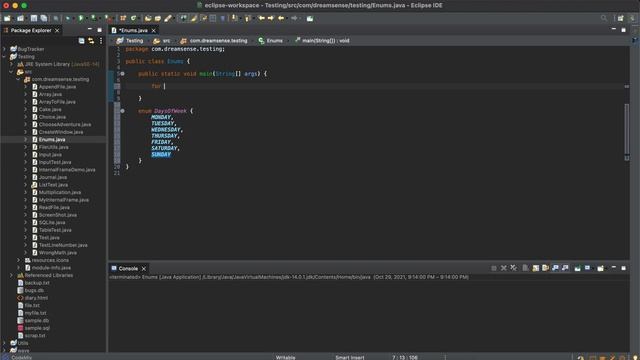640x360 pixels.
Task: Toggle Show Console on Standard Out
Action: pos(555,268)
